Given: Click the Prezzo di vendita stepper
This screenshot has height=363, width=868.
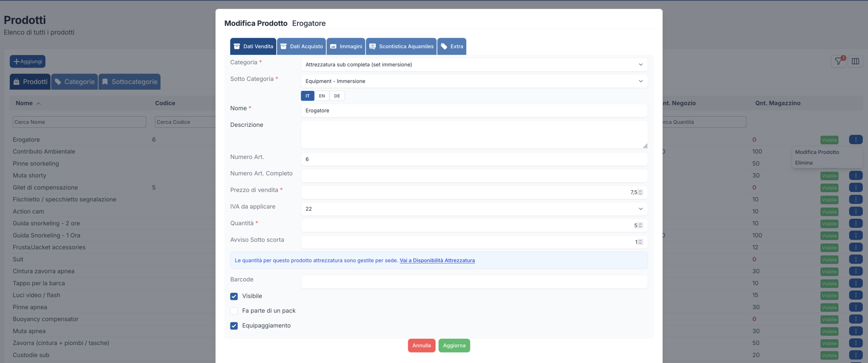Looking at the screenshot, I should pyautogui.click(x=640, y=192).
